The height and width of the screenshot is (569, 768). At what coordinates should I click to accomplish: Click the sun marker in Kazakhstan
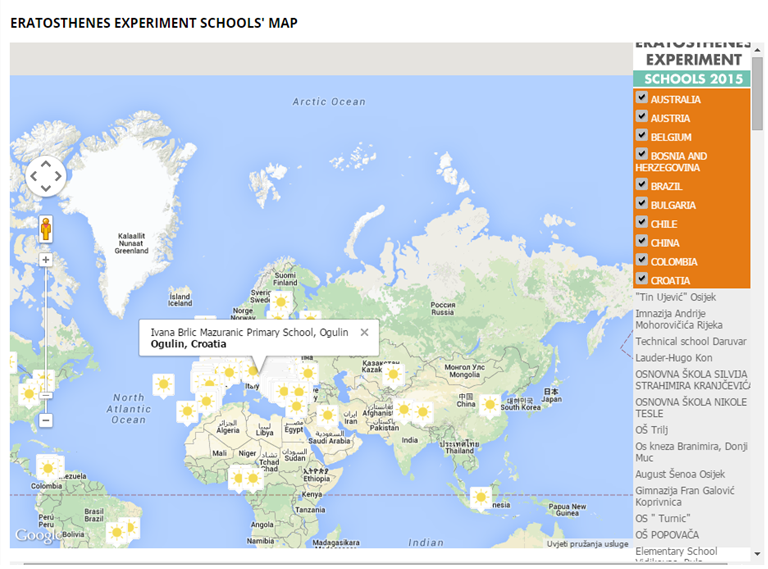[393, 375]
